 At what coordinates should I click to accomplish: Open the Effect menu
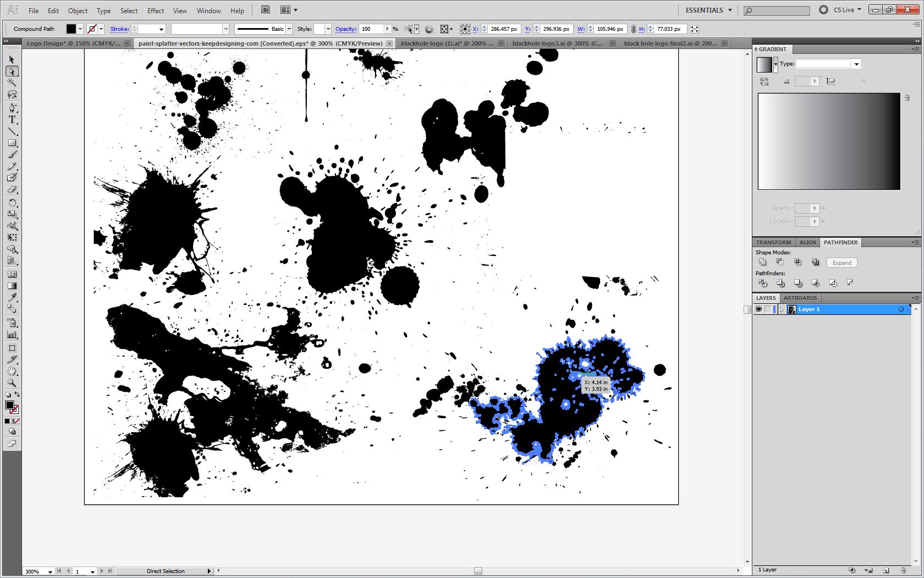click(156, 10)
